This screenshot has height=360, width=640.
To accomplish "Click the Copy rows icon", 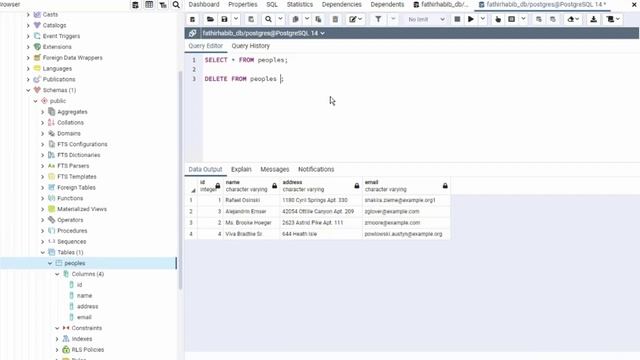I will click(x=296, y=19).
